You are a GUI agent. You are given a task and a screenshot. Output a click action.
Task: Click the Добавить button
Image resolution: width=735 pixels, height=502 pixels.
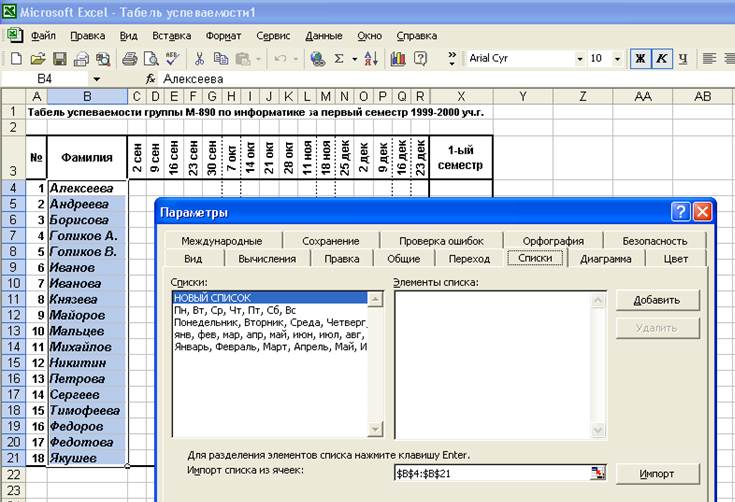(x=656, y=300)
